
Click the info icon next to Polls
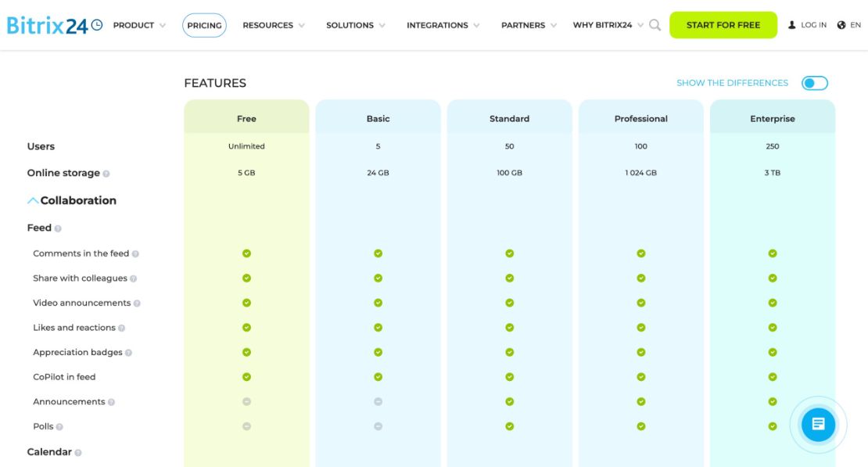click(59, 427)
